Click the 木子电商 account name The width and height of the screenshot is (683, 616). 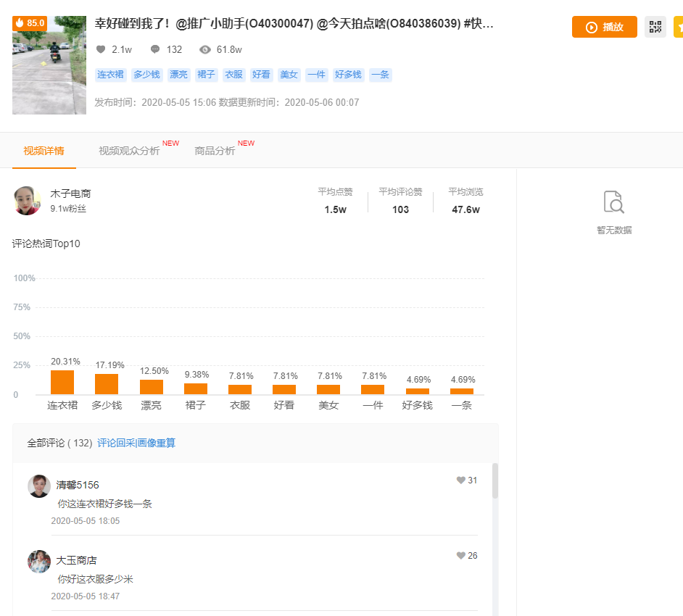(70, 193)
